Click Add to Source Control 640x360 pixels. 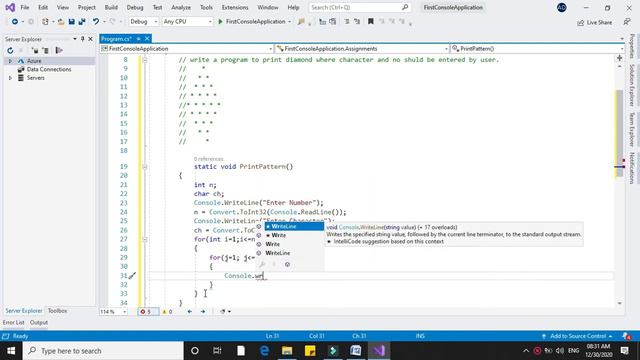pyautogui.click(x=578, y=336)
